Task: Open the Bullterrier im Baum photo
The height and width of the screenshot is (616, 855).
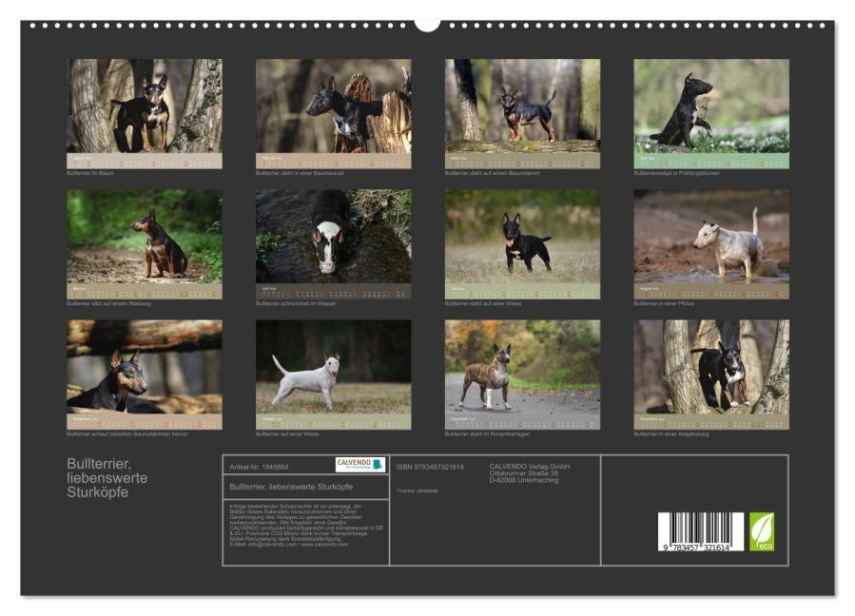Action: click(x=145, y=106)
